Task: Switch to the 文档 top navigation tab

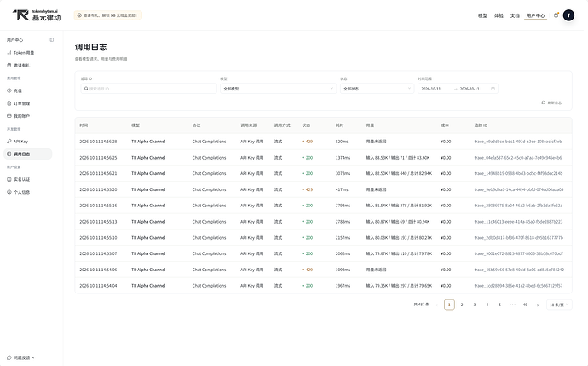Action: 515,15
